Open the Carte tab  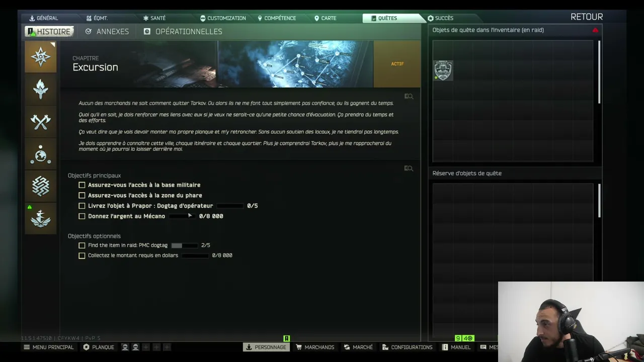click(x=325, y=18)
